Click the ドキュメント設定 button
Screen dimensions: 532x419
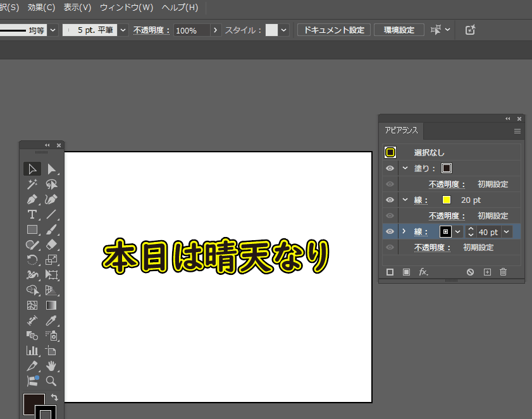[x=334, y=30]
